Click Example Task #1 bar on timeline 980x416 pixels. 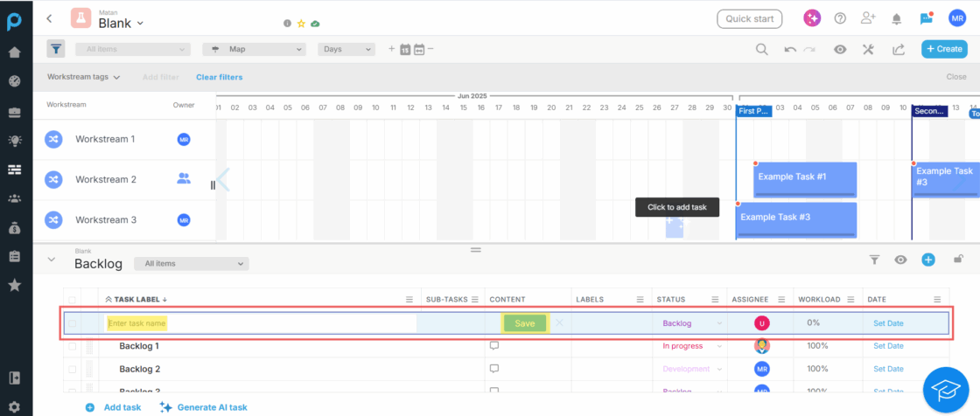click(804, 177)
